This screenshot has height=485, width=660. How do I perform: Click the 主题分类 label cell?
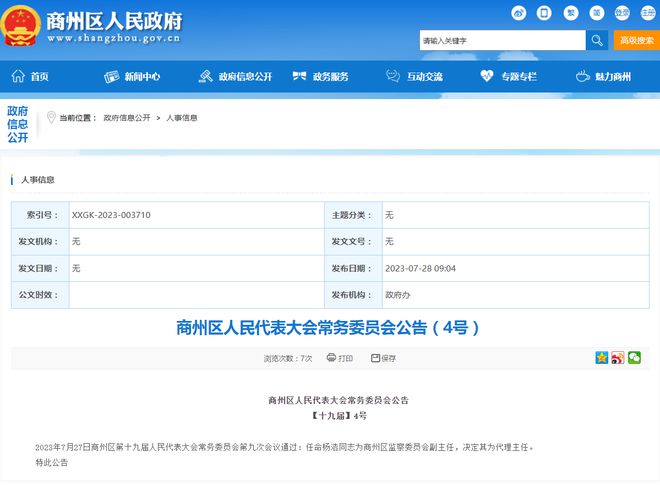pos(353,215)
